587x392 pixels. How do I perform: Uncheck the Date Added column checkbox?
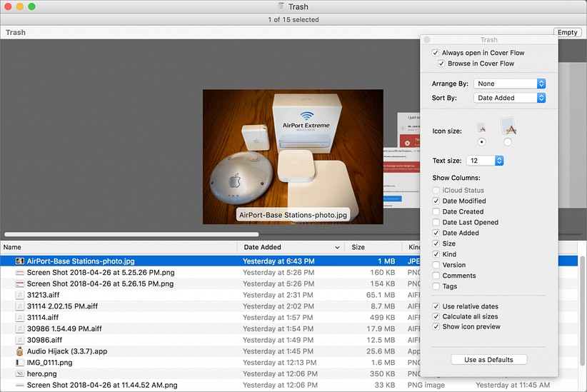[436, 233]
